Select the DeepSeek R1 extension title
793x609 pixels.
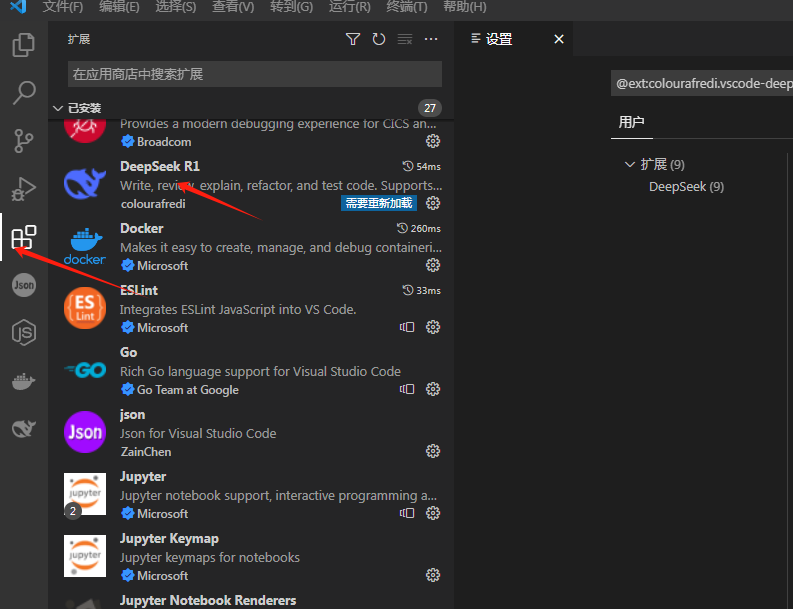pos(160,166)
